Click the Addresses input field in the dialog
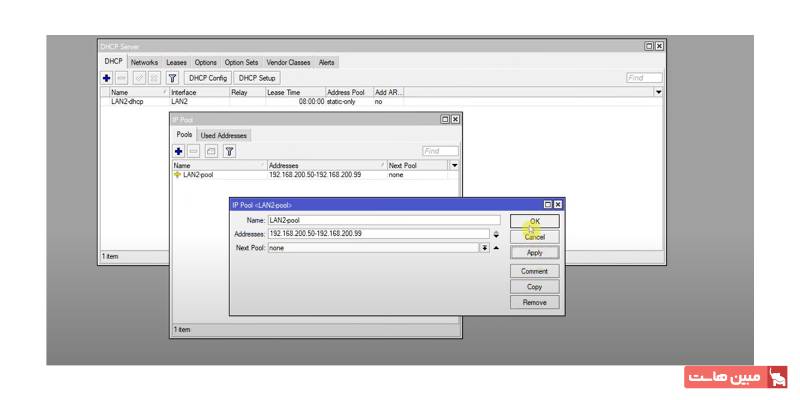800x400 pixels. (379, 234)
